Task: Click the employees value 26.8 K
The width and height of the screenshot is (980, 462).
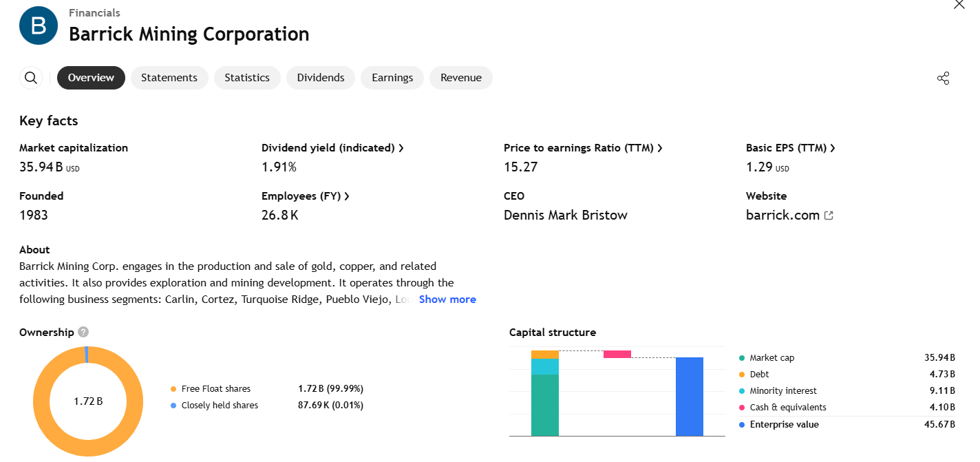Action: click(x=280, y=215)
